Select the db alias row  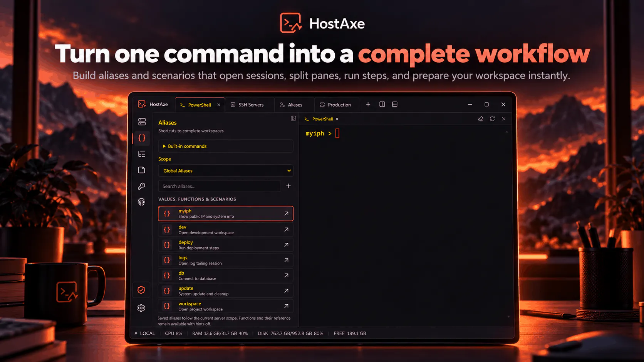[x=226, y=276]
